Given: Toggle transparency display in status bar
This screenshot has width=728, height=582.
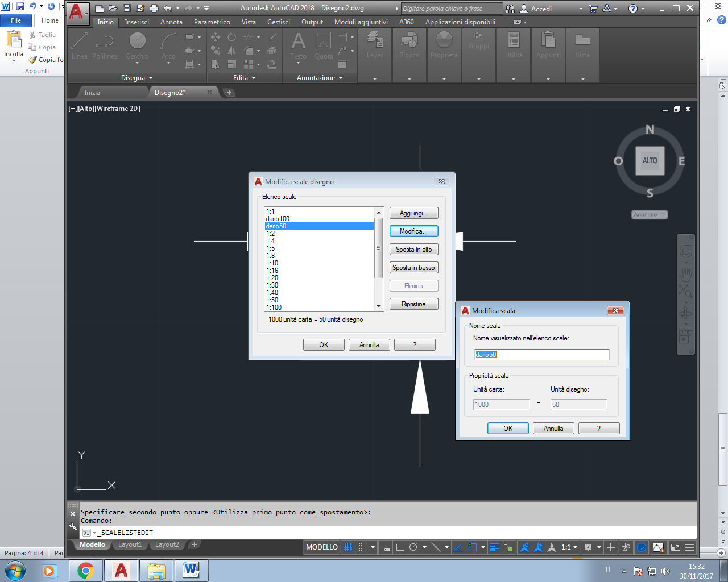Looking at the screenshot, I should point(509,547).
